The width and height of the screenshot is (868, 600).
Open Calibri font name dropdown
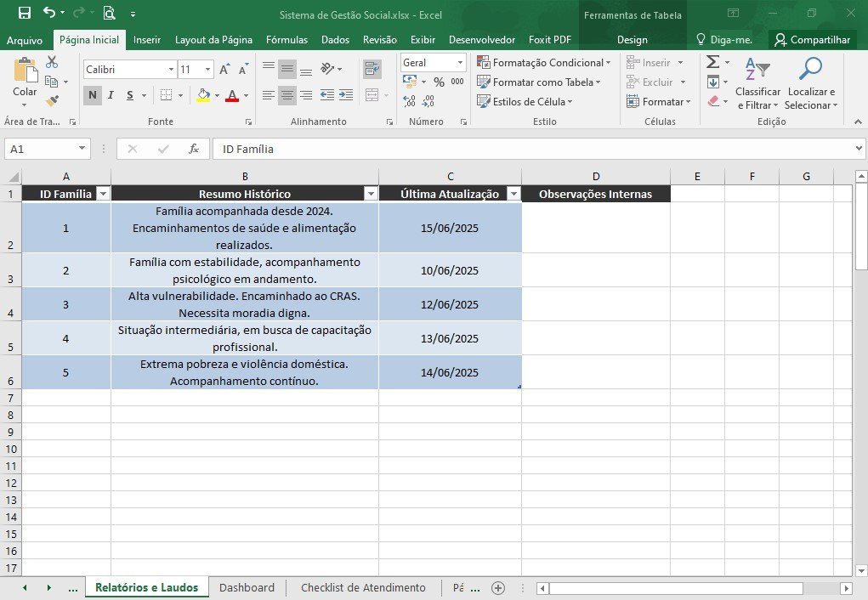171,69
